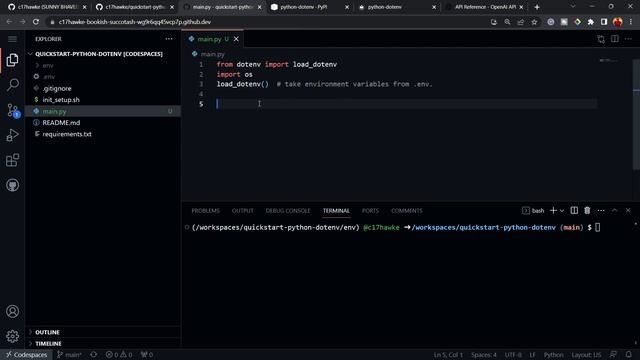Close the terminal panel
This screenshot has width=640, height=360.
[628, 210]
